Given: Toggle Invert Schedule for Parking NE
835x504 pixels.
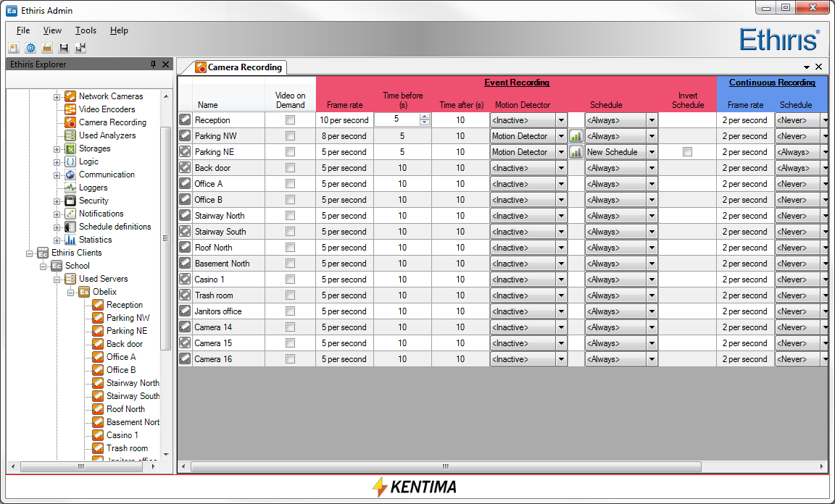Looking at the screenshot, I should point(687,152).
